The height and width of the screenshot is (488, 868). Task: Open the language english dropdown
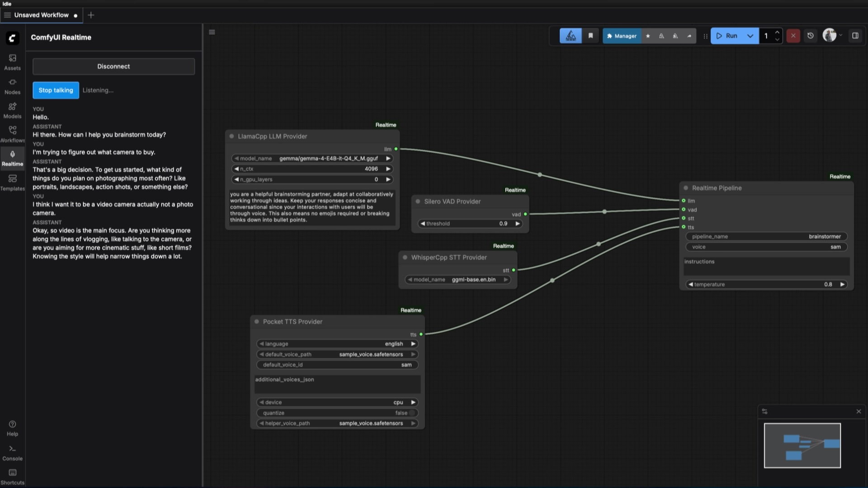(x=337, y=344)
